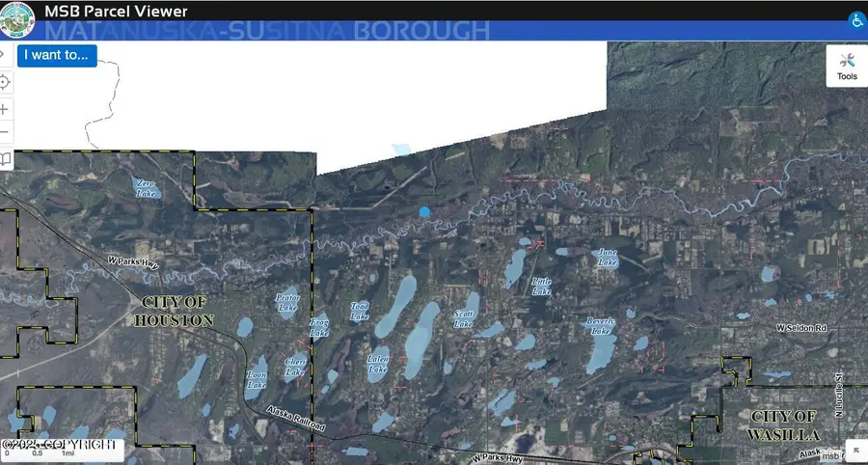Click the zoom in plus button
Screen dimensions: 868x465
click(x=6, y=109)
